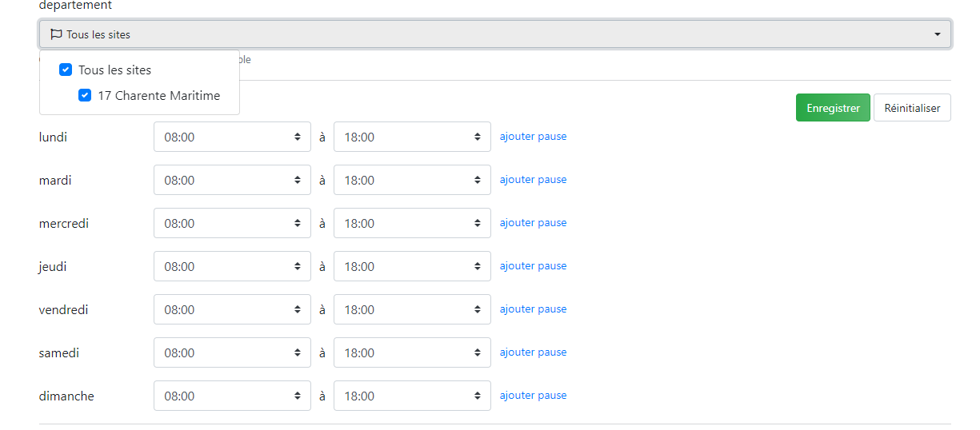This screenshot has width=980, height=430.
Task: Click the flag icon in site selector
Action: click(56, 34)
